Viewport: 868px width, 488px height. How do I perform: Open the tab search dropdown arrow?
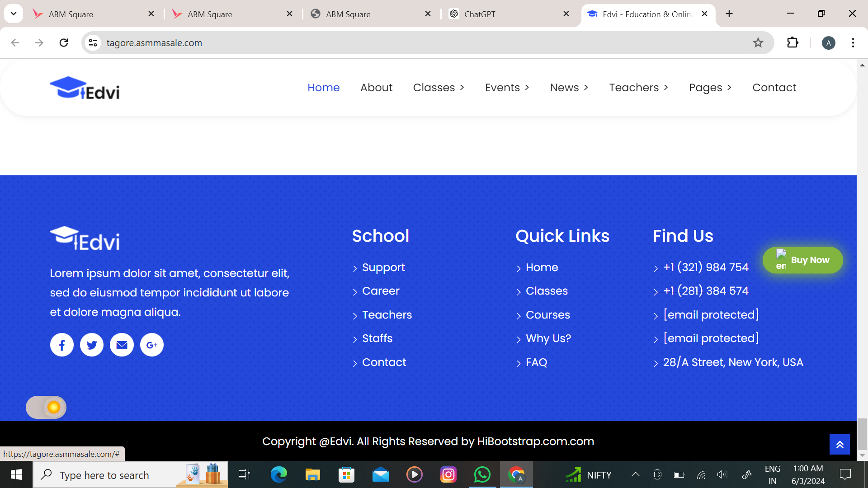click(x=14, y=14)
